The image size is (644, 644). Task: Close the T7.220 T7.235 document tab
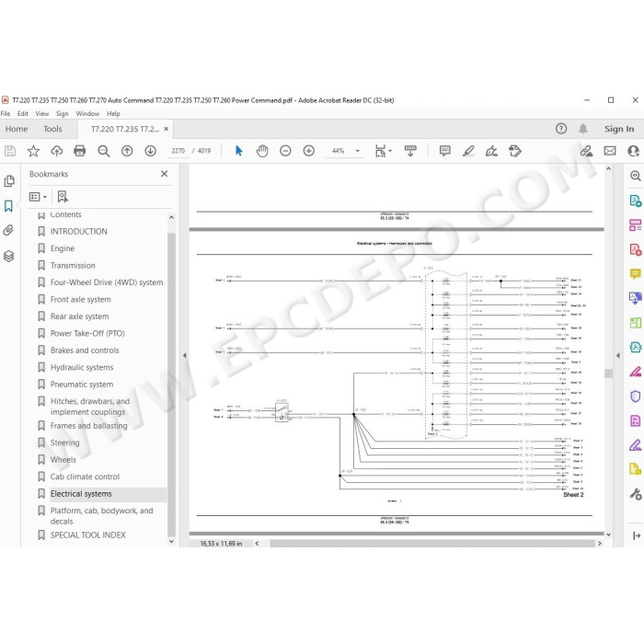[166, 129]
